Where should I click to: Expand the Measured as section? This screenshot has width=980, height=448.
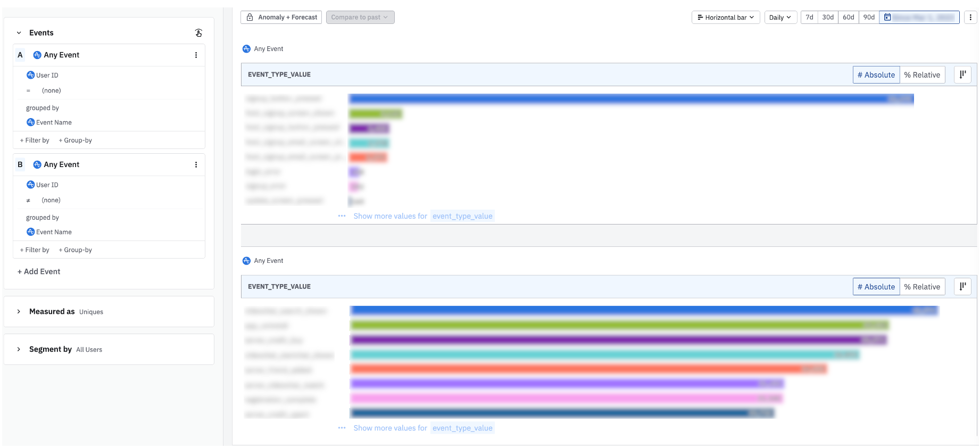click(19, 312)
